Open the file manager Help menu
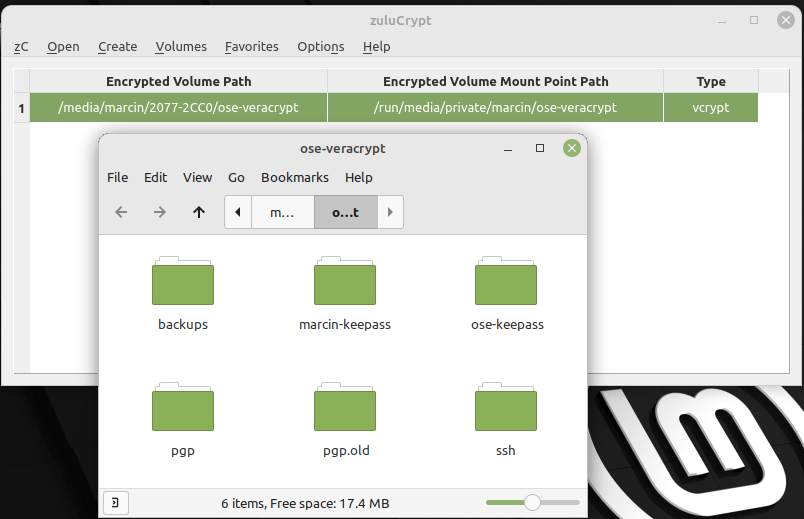804x519 pixels. coord(358,177)
